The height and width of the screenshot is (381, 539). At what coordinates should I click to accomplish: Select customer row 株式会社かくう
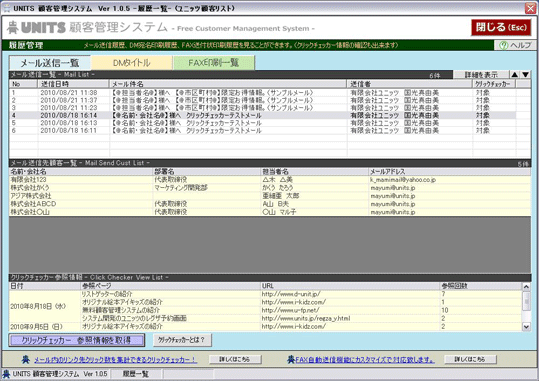[x=270, y=188]
